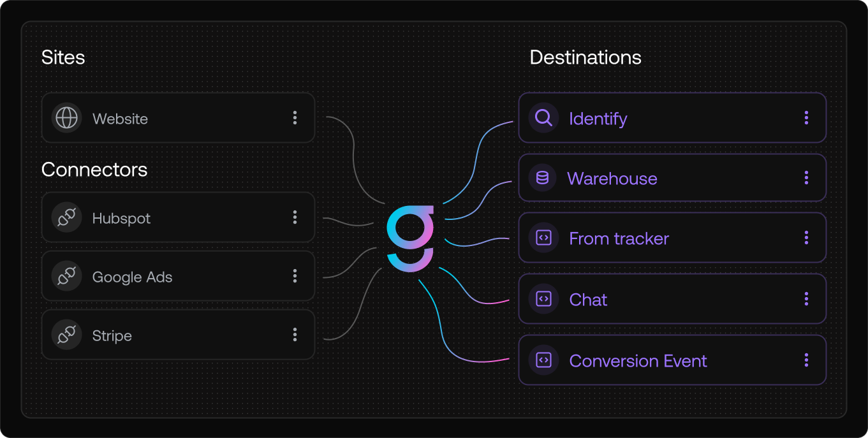Image resolution: width=868 pixels, height=438 pixels.
Task: Open the Identify destination options menu
Action: 806,118
